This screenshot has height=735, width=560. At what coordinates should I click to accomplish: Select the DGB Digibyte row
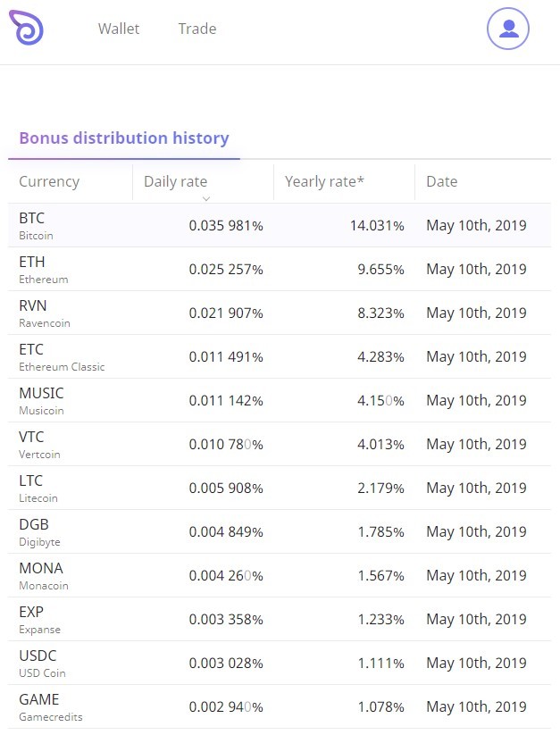(x=280, y=531)
